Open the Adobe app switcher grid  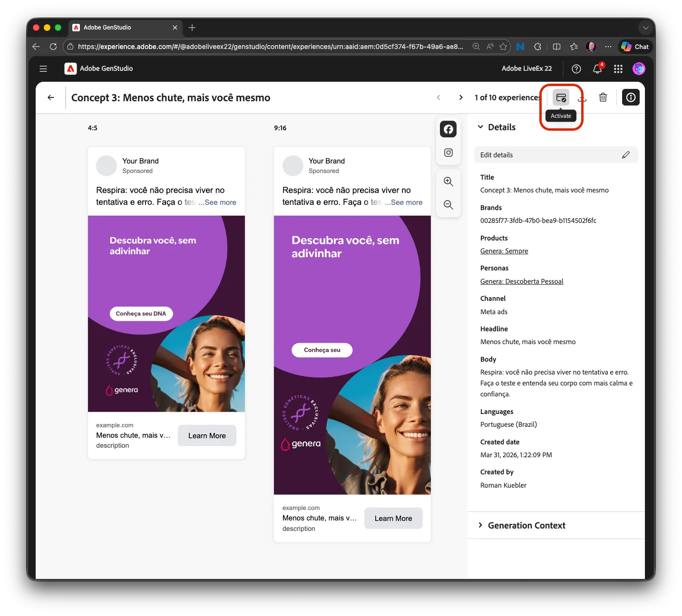[618, 69]
